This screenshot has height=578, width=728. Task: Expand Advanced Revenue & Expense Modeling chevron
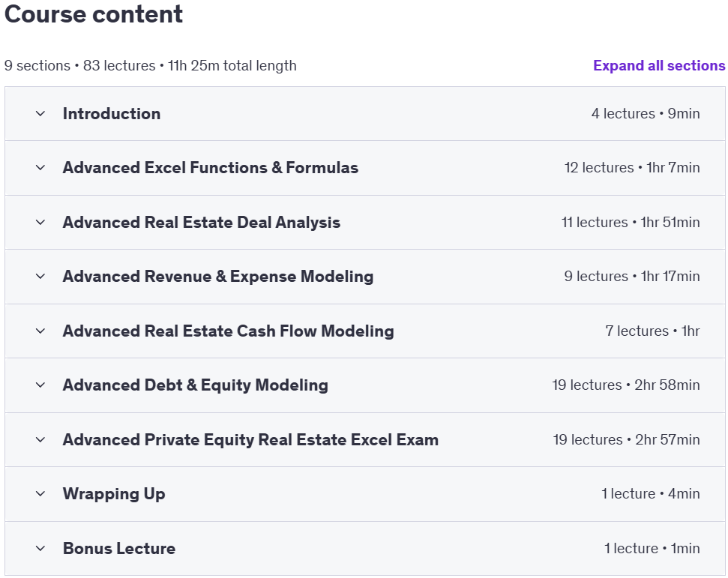[x=40, y=276]
